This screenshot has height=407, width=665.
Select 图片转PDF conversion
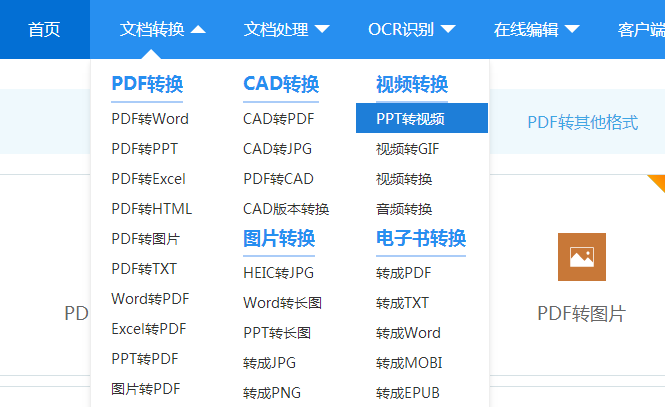(x=146, y=389)
